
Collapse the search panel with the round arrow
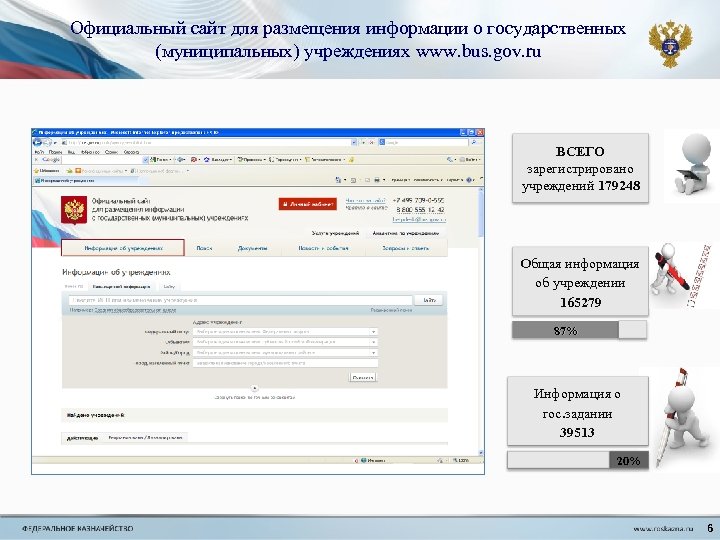coord(255,388)
